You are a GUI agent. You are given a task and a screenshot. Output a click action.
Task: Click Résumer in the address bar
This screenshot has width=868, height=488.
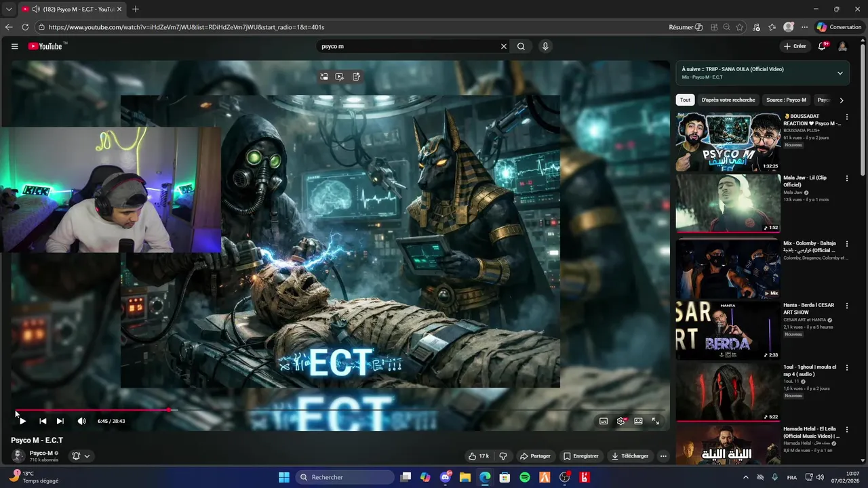686,27
